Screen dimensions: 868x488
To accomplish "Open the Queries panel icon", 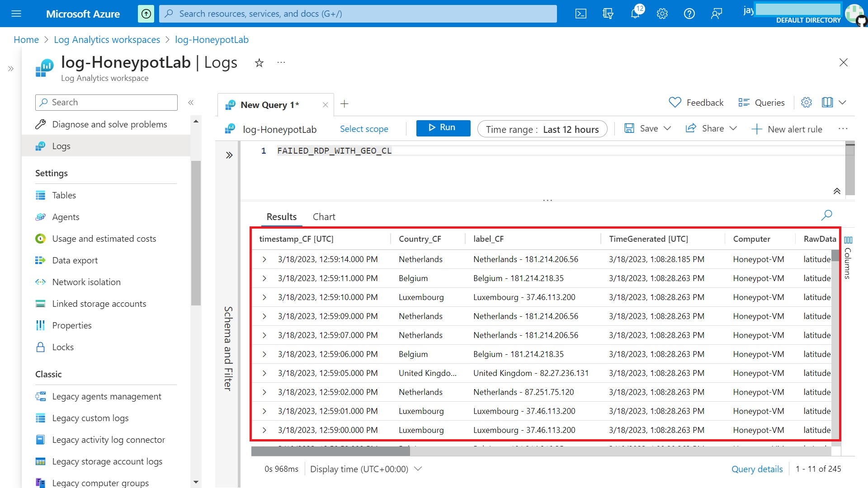I will 743,103.
